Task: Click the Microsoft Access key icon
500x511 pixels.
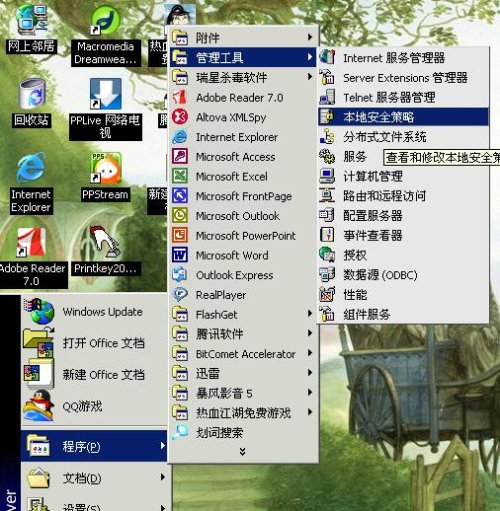Action: 180,156
